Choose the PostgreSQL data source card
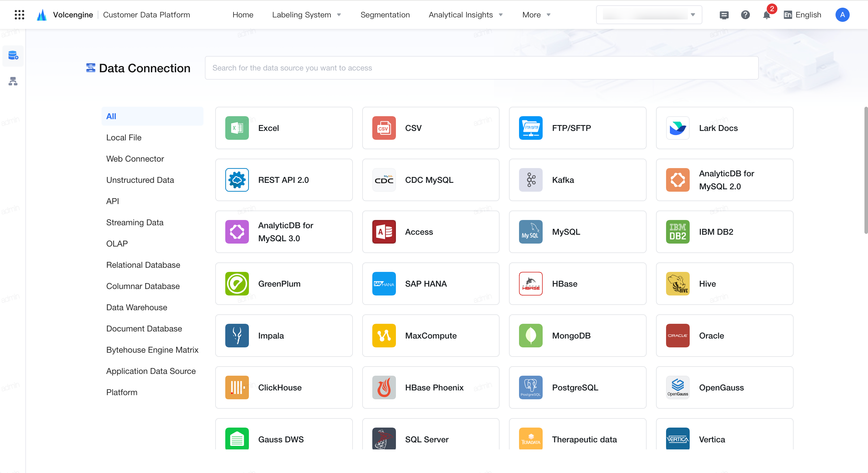Image resolution: width=868 pixels, height=473 pixels. click(577, 387)
